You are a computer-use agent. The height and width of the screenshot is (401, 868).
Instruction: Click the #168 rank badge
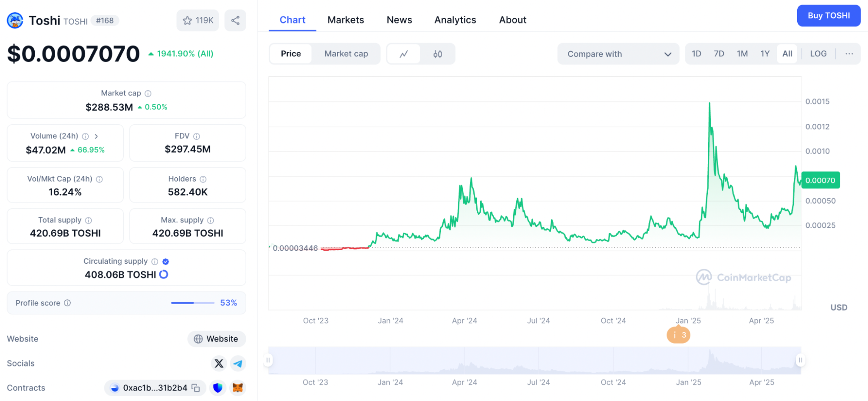coord(105,20)
